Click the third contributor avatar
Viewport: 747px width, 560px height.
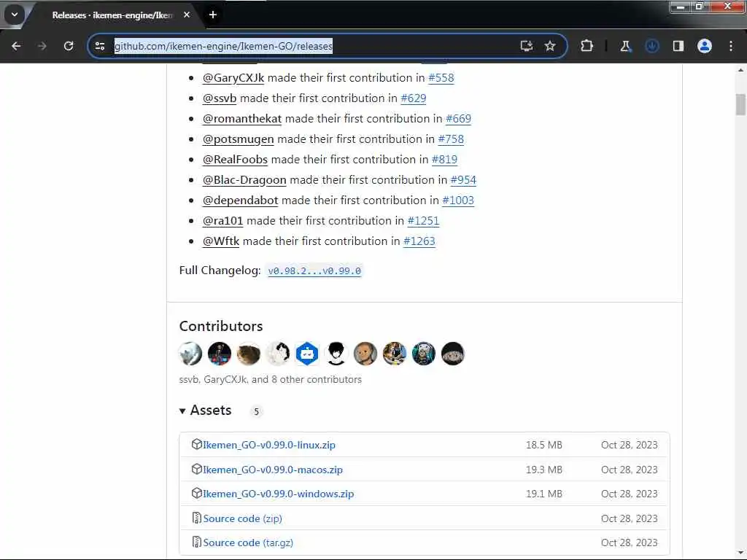249,354
